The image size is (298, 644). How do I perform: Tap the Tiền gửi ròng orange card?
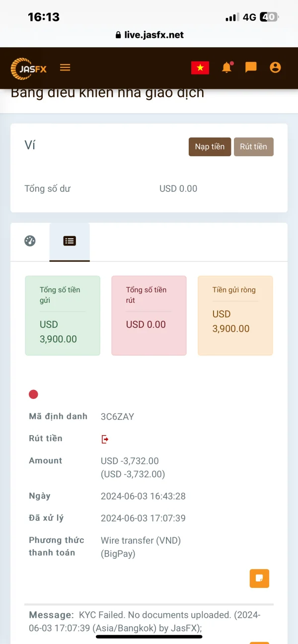pyautogui.click(x=235, y=316)
